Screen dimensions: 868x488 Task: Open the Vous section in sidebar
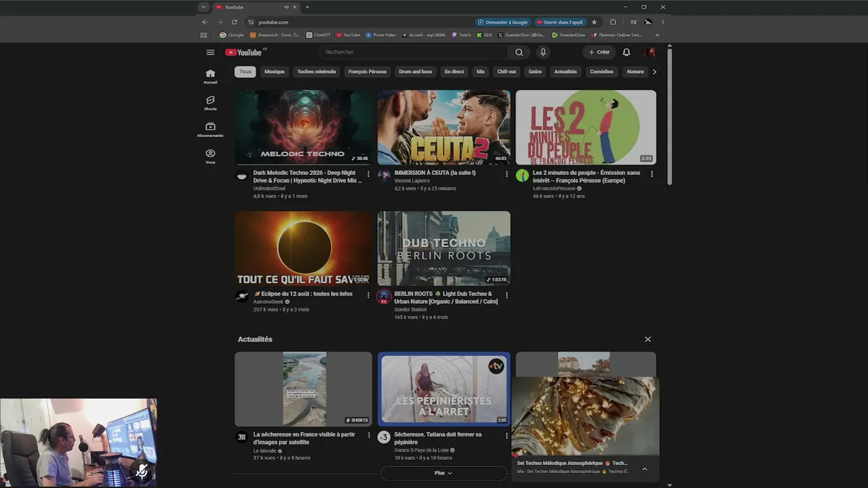(210, 157)
